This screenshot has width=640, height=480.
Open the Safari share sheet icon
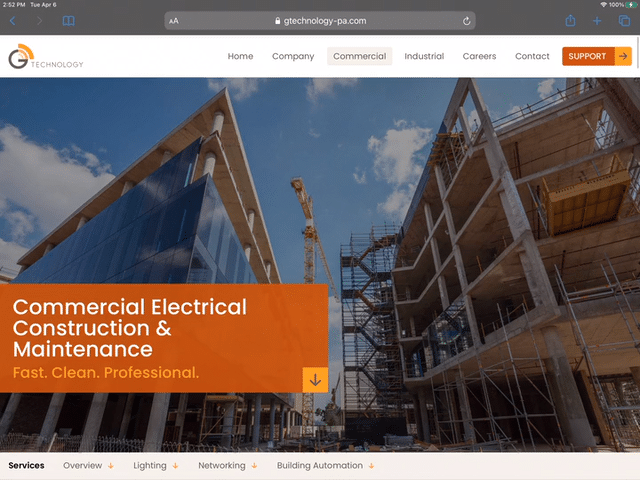point(570,20)
